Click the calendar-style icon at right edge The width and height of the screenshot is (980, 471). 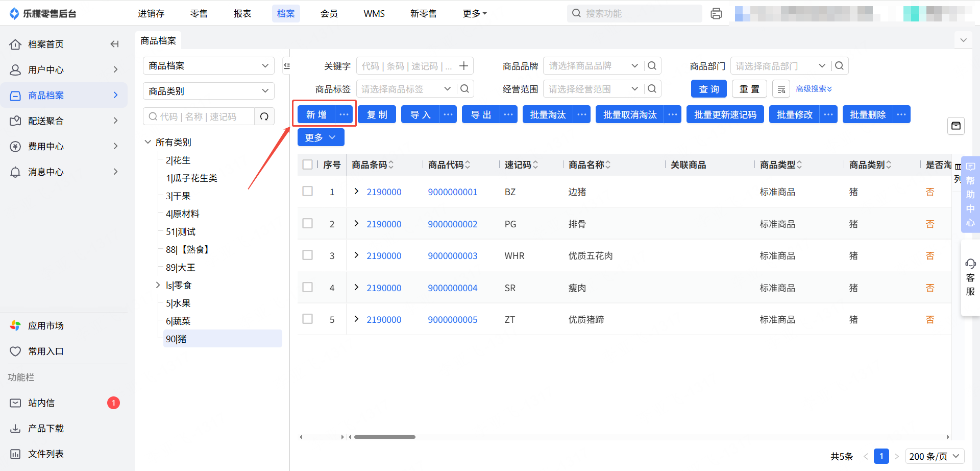955,126
